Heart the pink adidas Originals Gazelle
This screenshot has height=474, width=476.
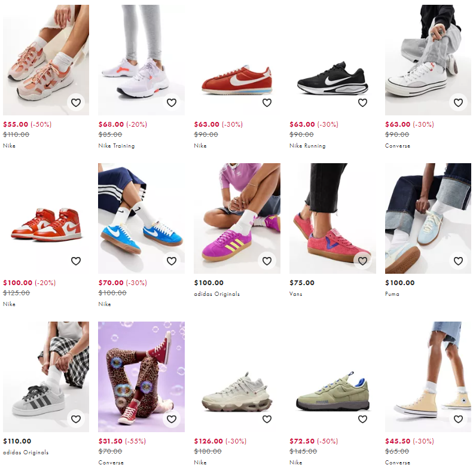coord(267,261)
